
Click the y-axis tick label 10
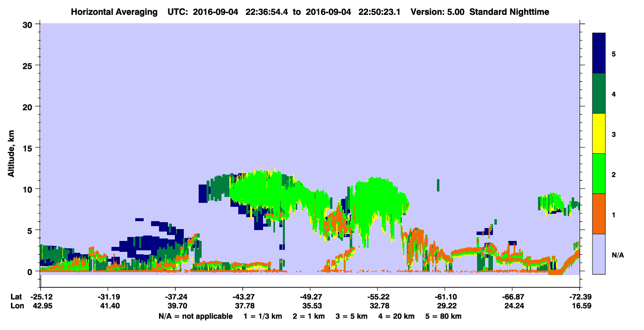point(29,189)
